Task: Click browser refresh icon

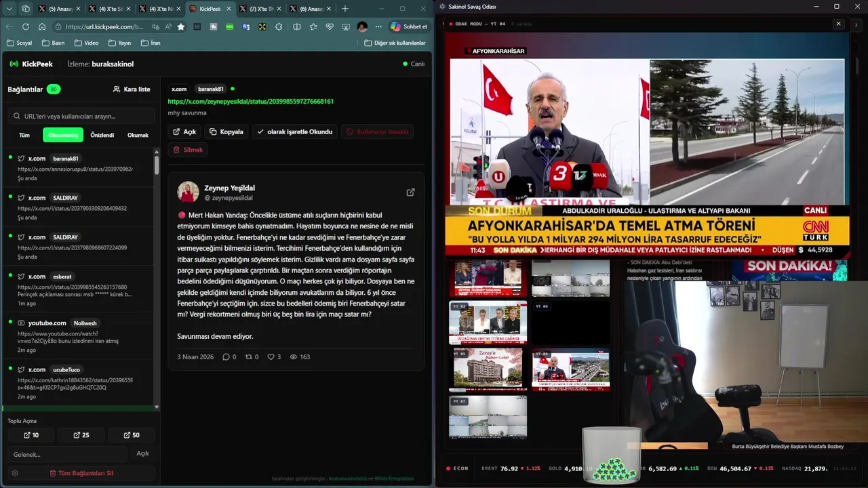Action: [x=26, y=26]
